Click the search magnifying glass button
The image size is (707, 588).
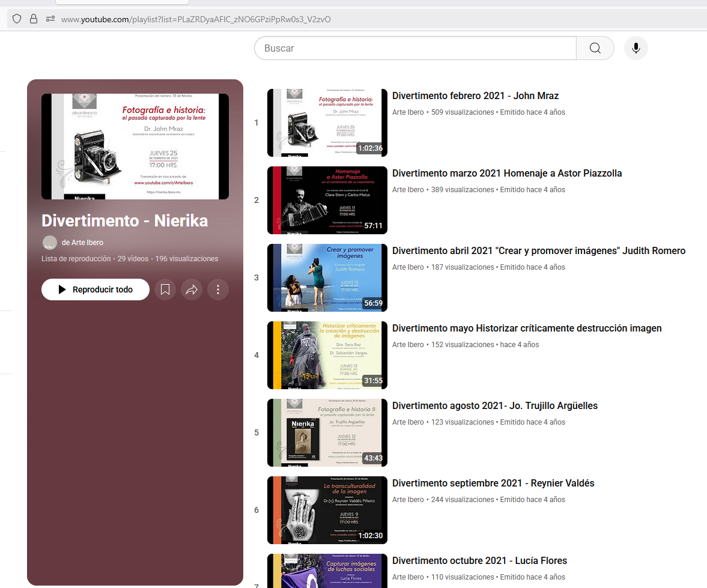[x=595, y=48]
